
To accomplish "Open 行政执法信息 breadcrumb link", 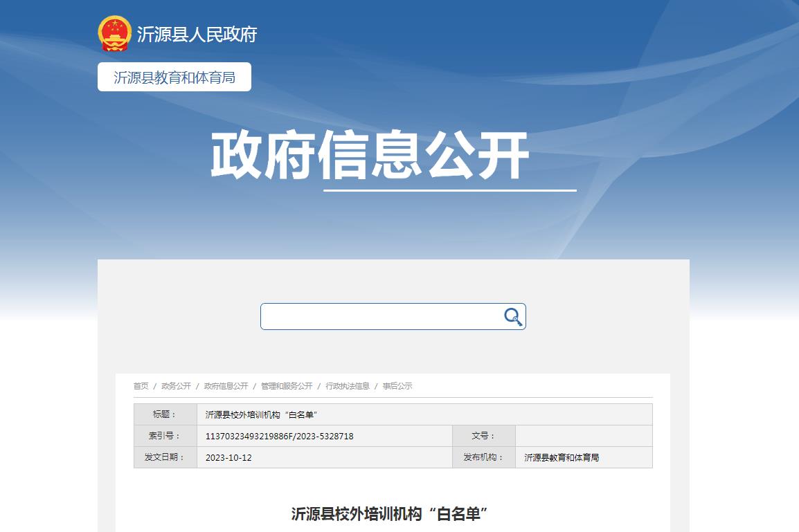I will (x=348, y=386).
